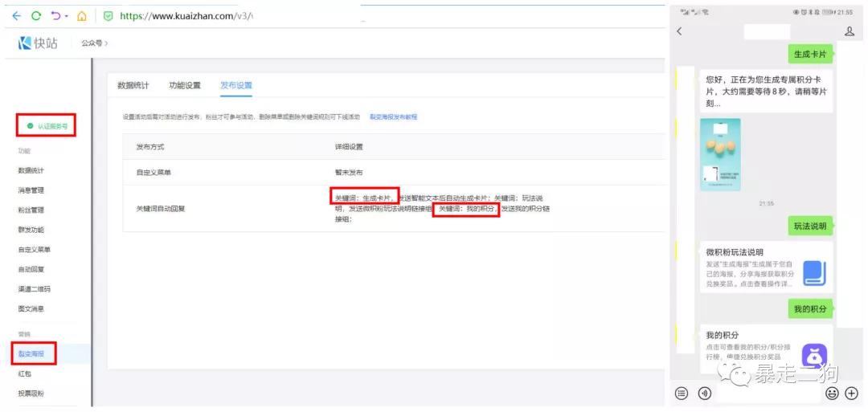Tap the voice input icon in chat
The width and height of the screenshot is (868, 412).
[705, 394]
